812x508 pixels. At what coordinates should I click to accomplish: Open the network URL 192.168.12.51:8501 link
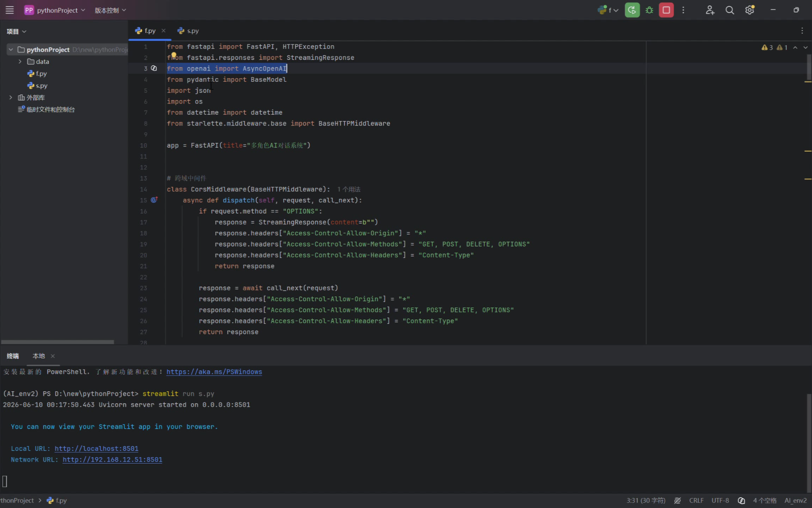click(112, 459)
